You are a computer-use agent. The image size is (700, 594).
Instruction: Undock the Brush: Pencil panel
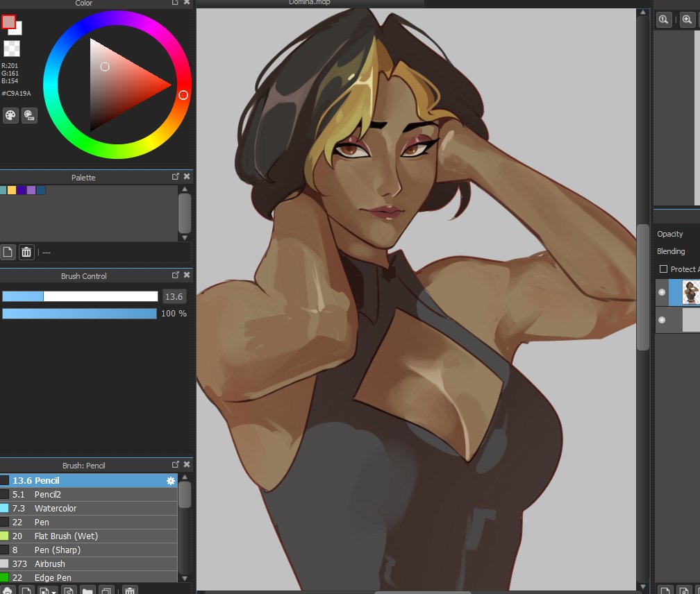coord(176,465)
